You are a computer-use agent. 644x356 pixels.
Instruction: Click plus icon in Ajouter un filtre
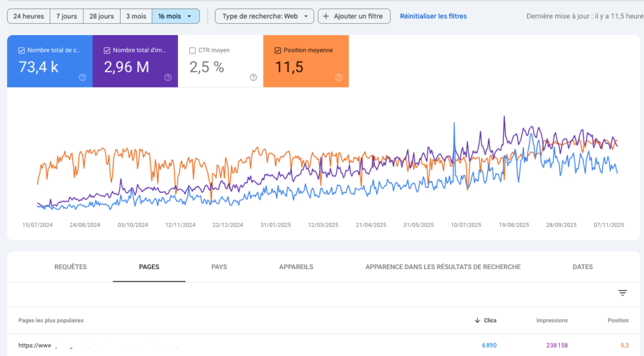pyautogui.click(x=326, y=16)
